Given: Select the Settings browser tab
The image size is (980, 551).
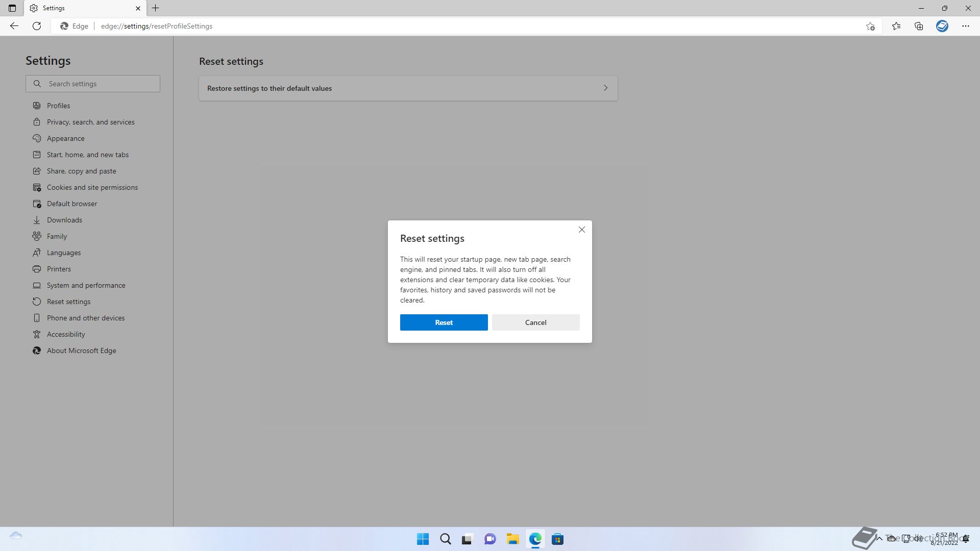Looking at the screenshot, I should coord(85,8).
